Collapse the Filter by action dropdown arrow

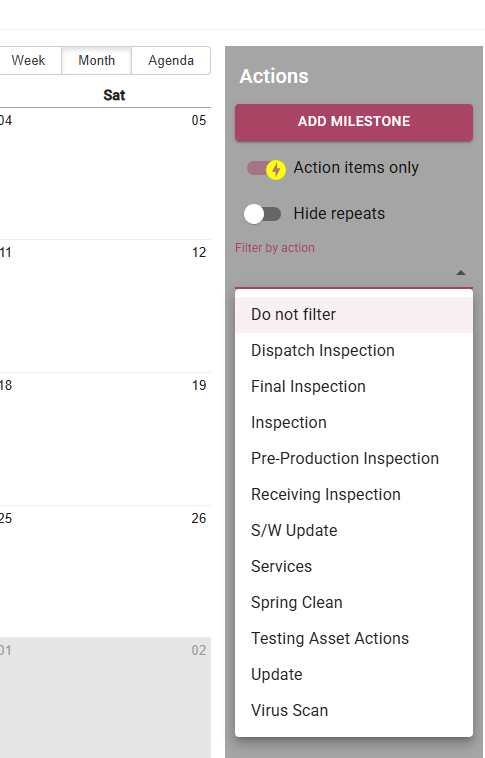click(x=461, y=273)
